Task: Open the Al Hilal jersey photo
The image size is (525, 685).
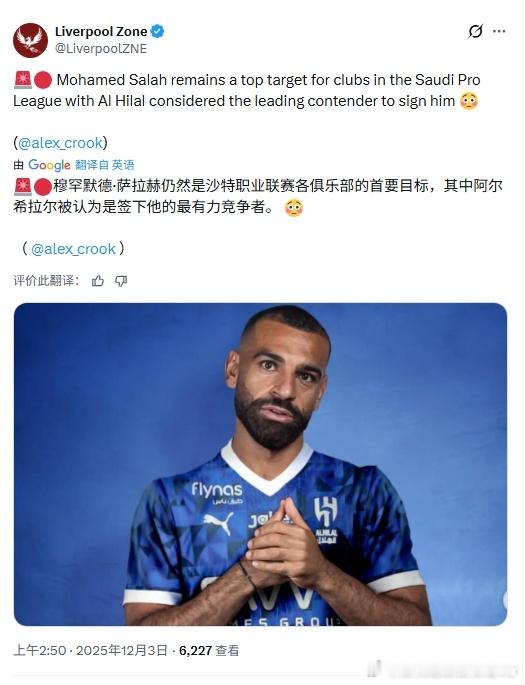Action: 260,464
